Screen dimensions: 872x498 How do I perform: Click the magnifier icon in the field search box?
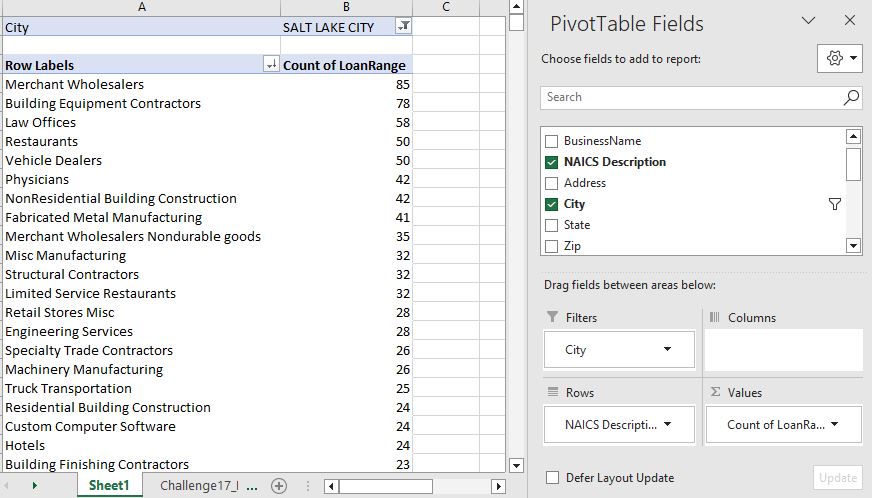click(x=851, y=97)
